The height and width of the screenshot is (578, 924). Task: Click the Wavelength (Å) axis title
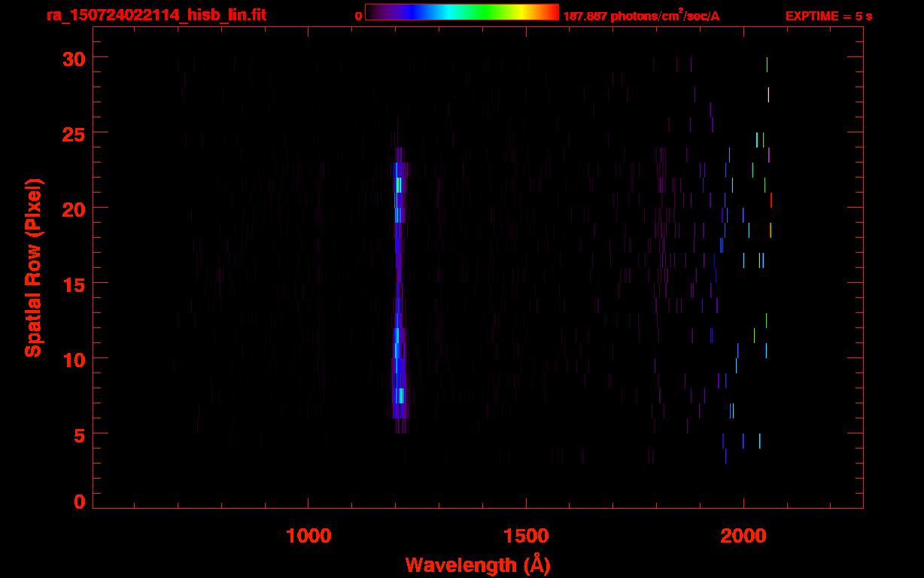click(478, 564)
